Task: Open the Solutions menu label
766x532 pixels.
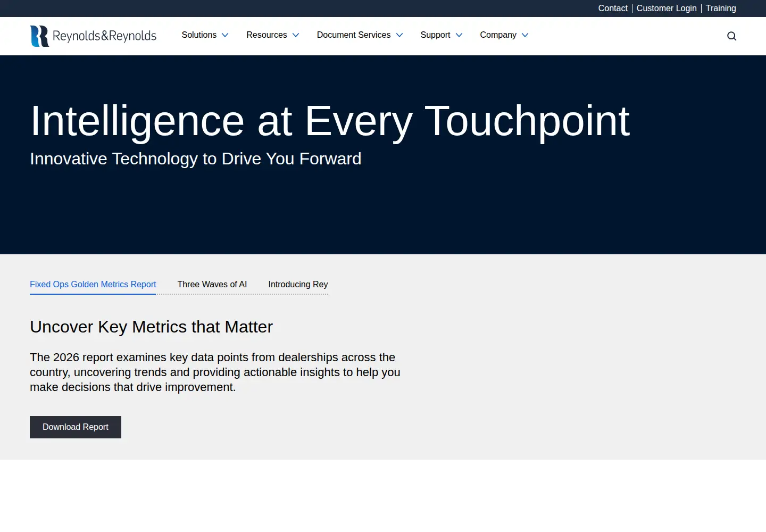Action: point(199,35)
